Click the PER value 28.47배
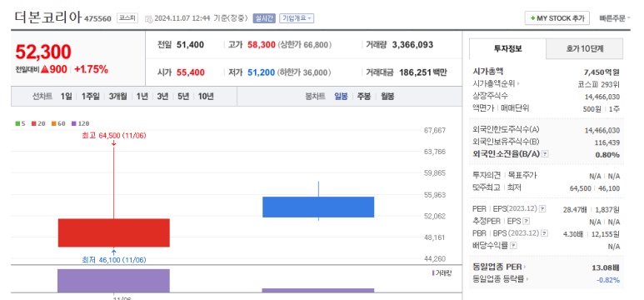 coord(575,209)
